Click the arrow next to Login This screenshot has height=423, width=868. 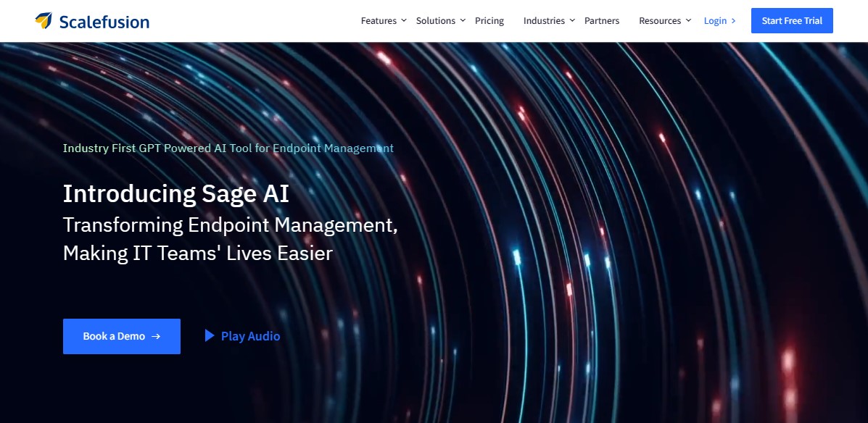coord(733,20)
